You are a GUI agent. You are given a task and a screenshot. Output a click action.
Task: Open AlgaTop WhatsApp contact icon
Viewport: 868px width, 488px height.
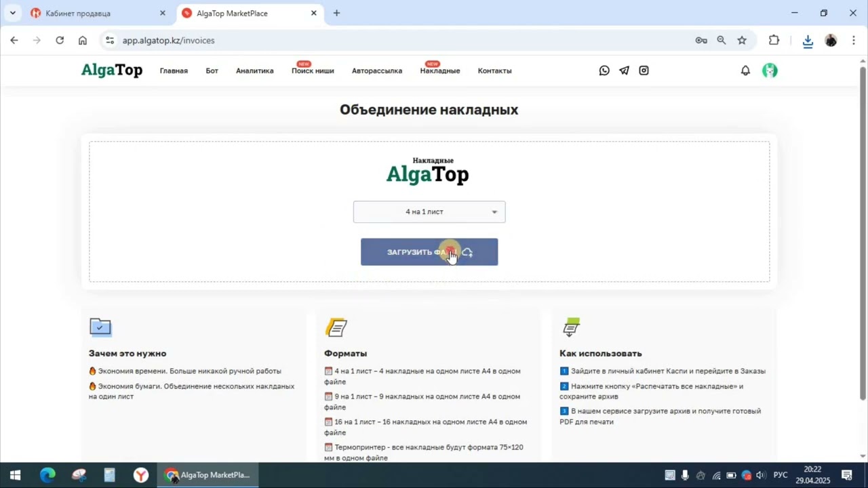[604, 70]
